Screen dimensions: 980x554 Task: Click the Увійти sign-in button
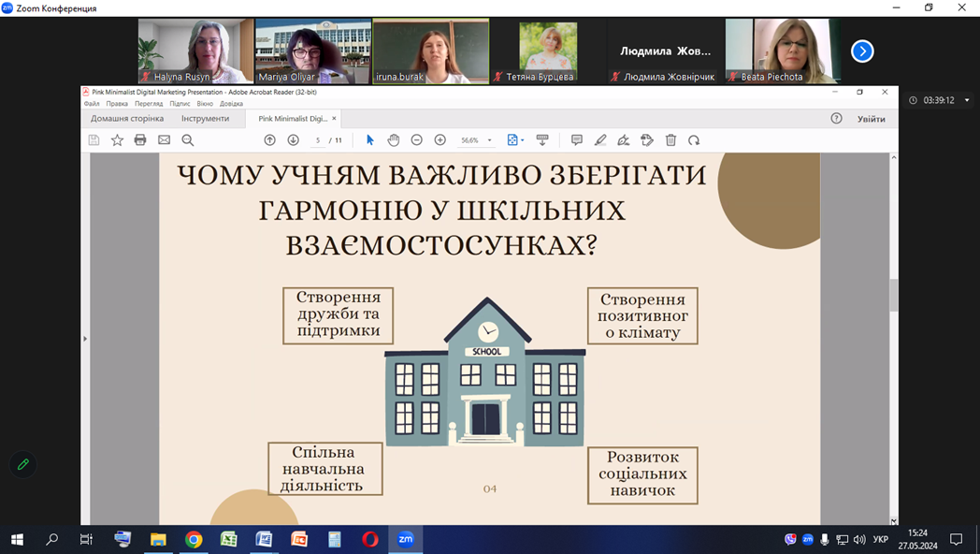click(x=871, y=119)
